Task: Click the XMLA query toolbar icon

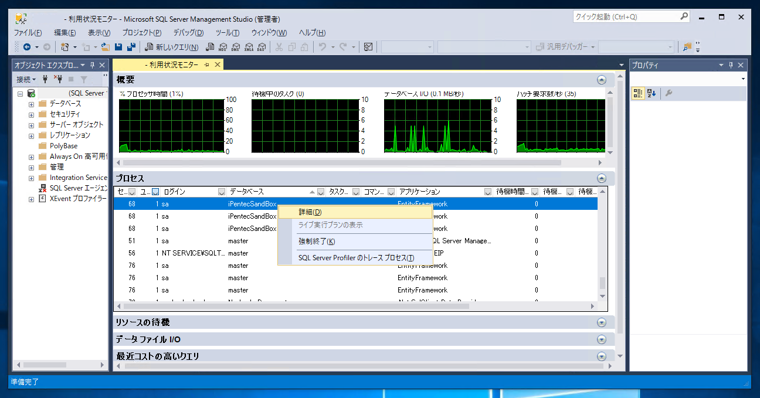Action: (249, 47)
